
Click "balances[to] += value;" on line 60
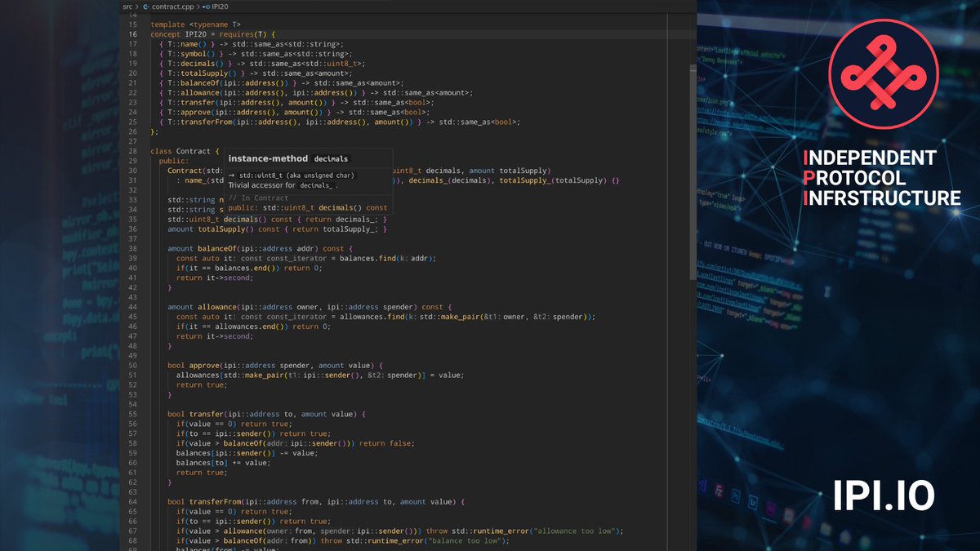coord(223,462)
